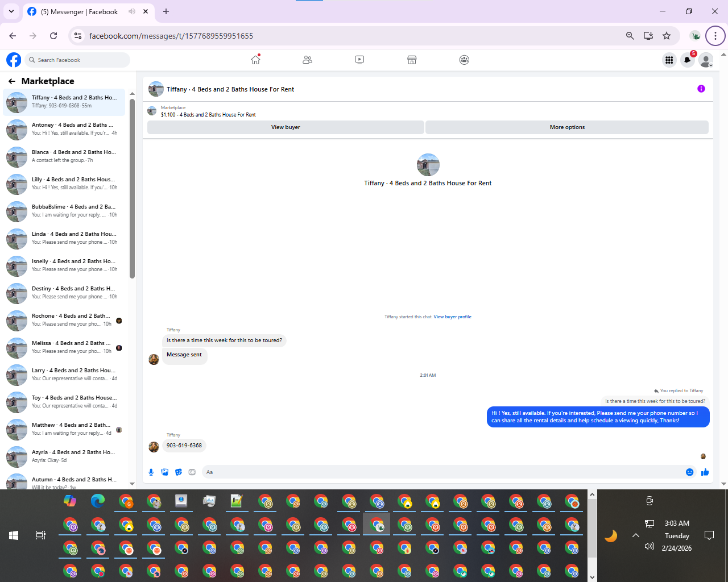
Task: Open the Groups icon in top navigation
Action: pos(464,60)
